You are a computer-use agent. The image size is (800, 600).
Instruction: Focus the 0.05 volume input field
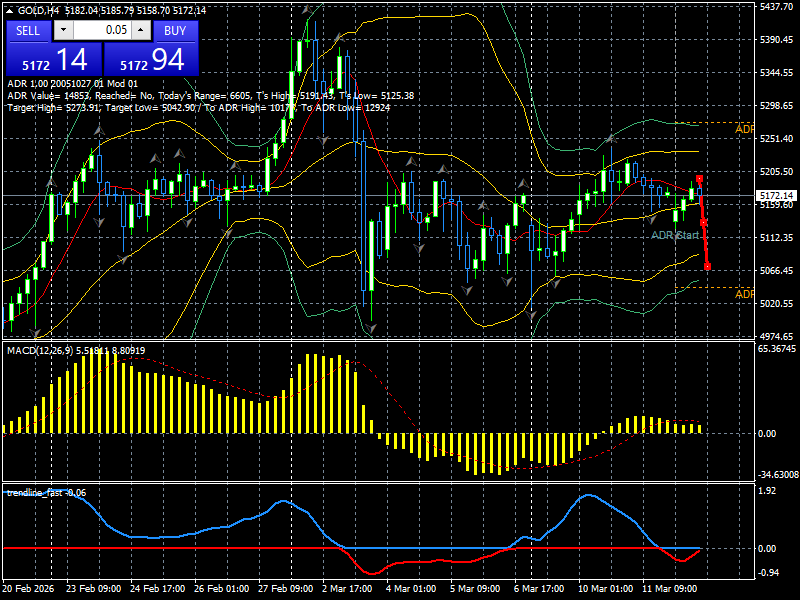coord(102,30)
